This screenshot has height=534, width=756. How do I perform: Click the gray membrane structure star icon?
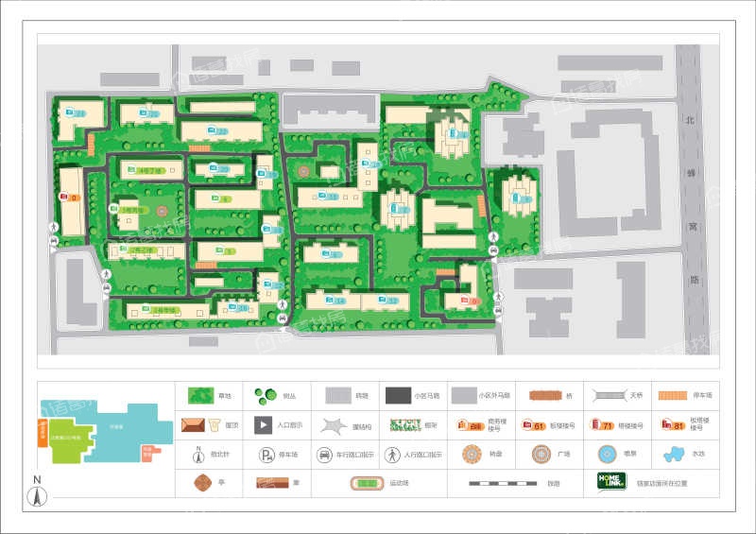click(x=334, y=426)
